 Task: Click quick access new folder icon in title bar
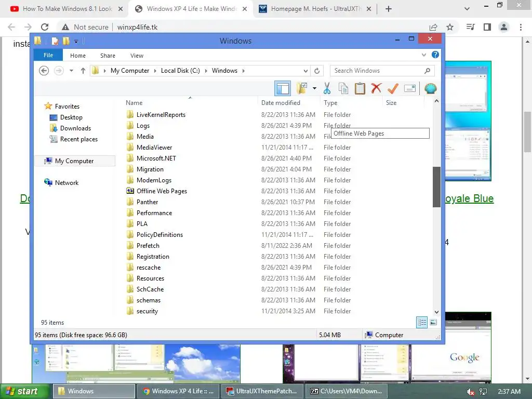click(x=66, y=41)
